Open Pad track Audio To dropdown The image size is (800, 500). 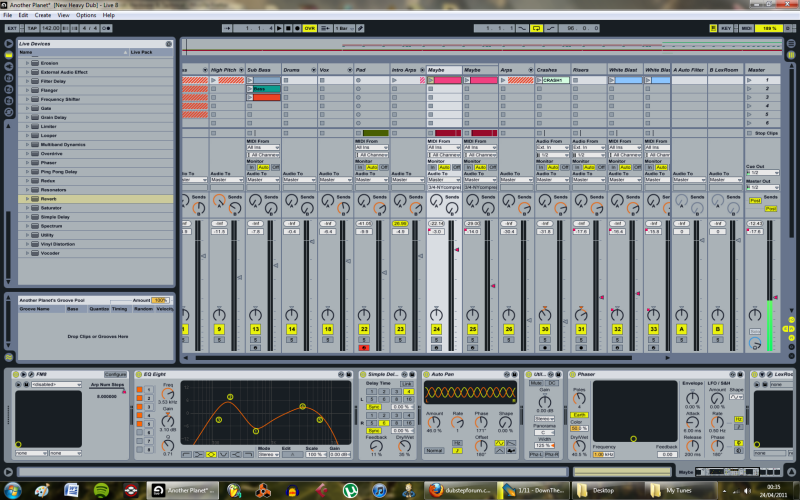(371, 180)
